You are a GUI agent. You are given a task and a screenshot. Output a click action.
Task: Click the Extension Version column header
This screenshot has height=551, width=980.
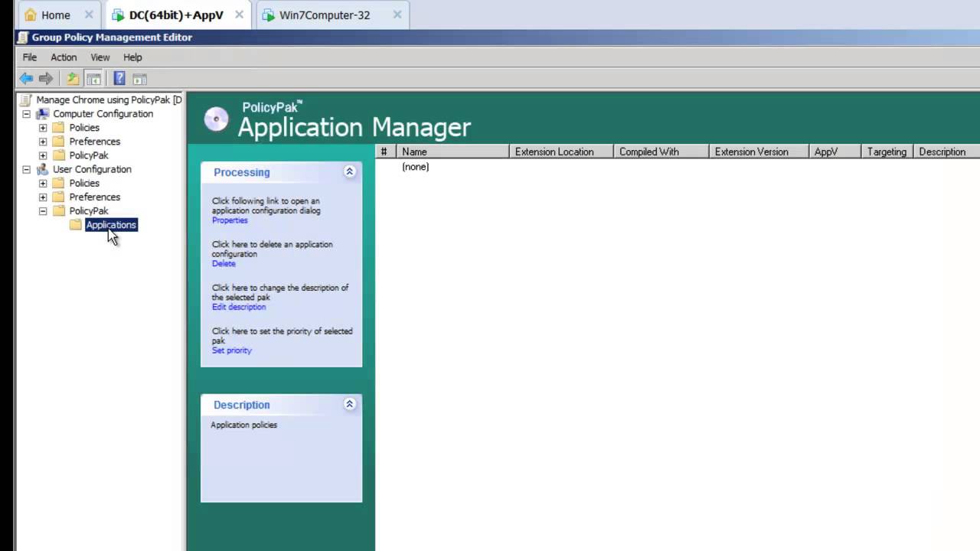tap(759, 152)
